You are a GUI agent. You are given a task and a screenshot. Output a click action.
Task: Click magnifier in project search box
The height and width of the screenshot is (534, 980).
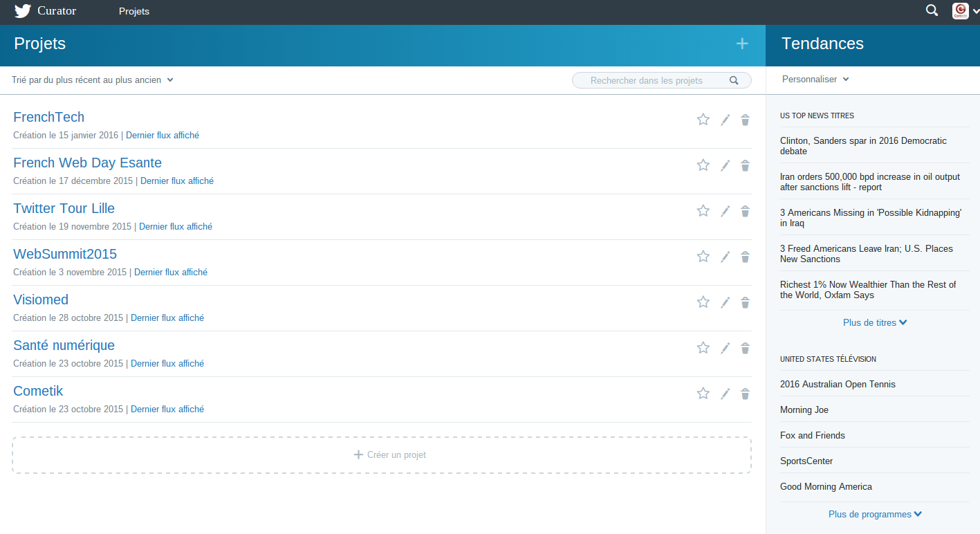click(x=734, y=80)
